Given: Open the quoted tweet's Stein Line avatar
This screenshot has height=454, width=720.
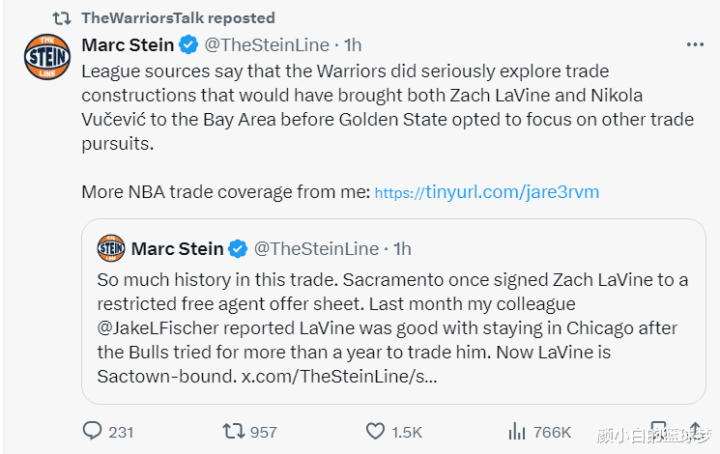Looking at the screenshot, I should point(111,248).
